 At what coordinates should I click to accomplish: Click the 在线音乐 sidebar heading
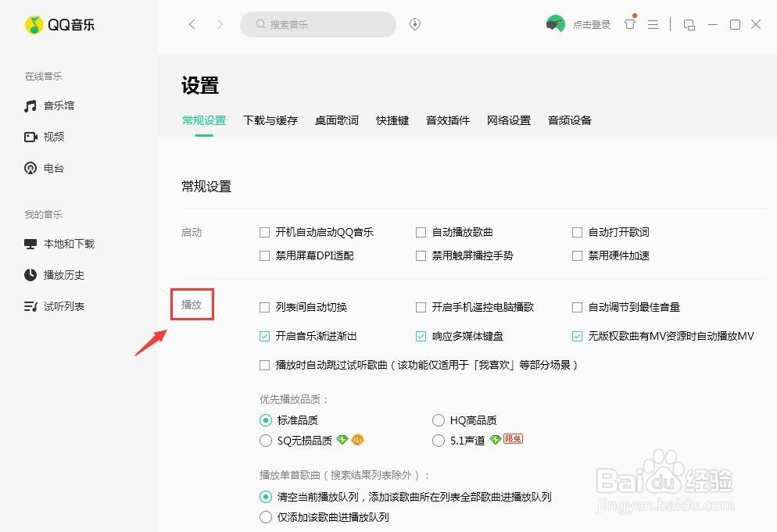(44, 77)
